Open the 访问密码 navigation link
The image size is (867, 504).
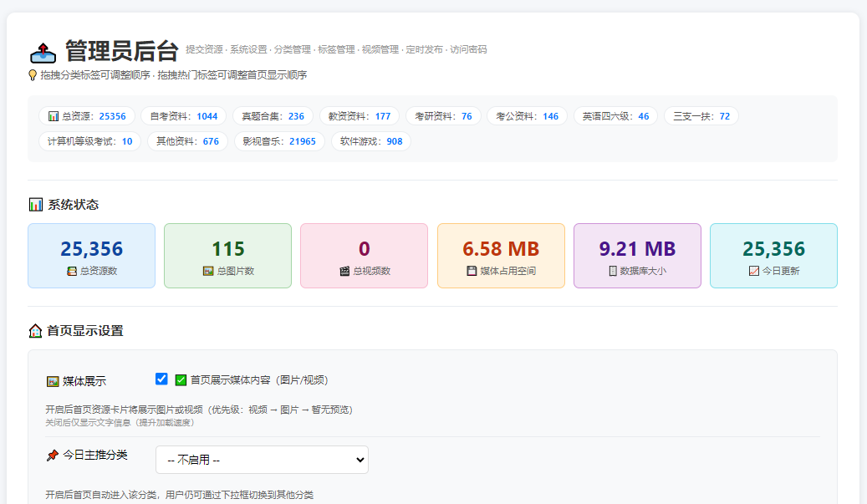pyautogui.click(x=468, y=50)
